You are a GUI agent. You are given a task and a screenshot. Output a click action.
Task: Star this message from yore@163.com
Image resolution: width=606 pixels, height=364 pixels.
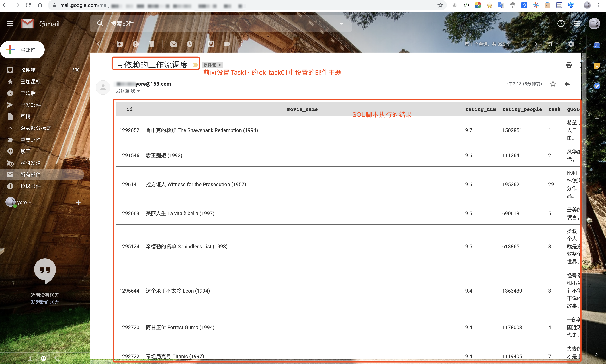[553, 84]
